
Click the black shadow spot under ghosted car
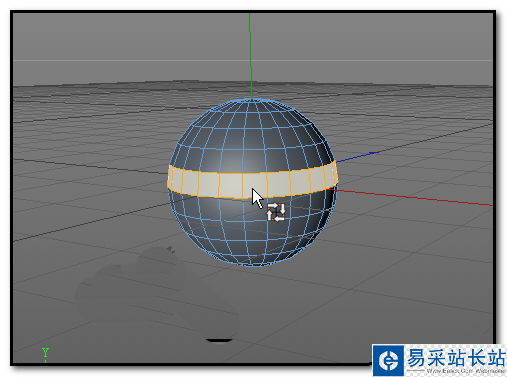219,340
